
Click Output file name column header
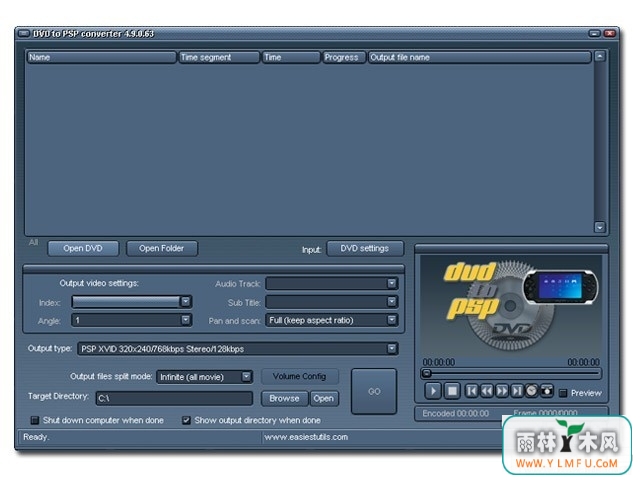(480, 57)
